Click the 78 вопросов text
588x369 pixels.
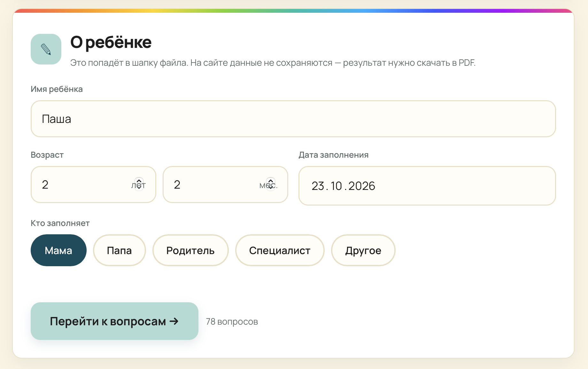coord(232,321)
